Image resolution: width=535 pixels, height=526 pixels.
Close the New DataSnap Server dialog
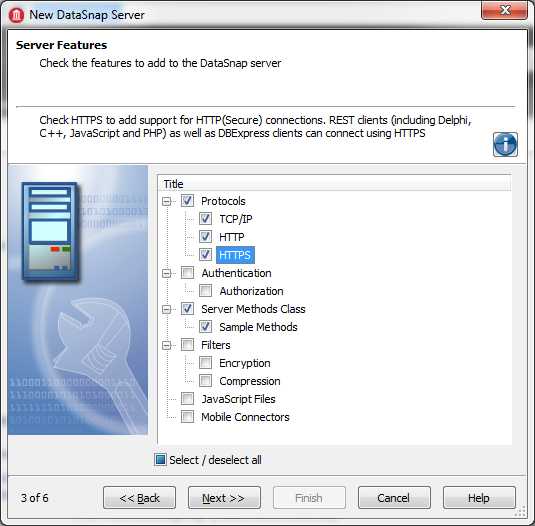504,10
